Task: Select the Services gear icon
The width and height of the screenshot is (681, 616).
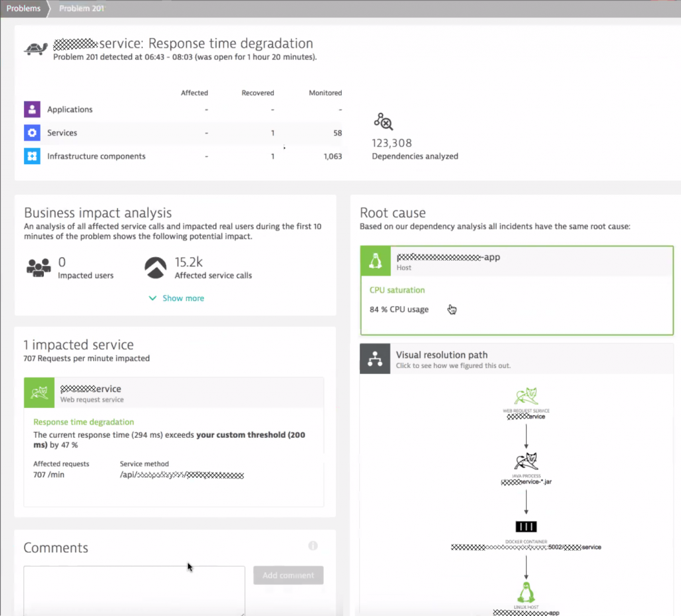Action: pyautogui.click(x=32, y=132)
